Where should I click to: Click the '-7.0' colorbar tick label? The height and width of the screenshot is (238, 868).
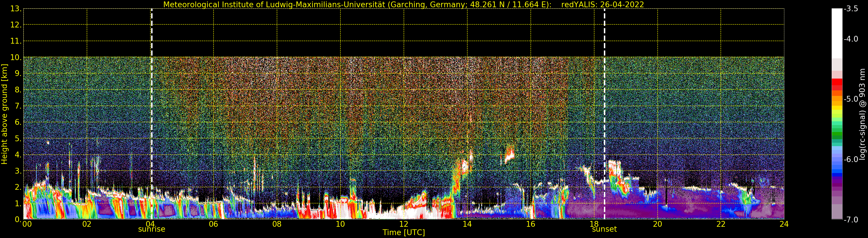851,220
